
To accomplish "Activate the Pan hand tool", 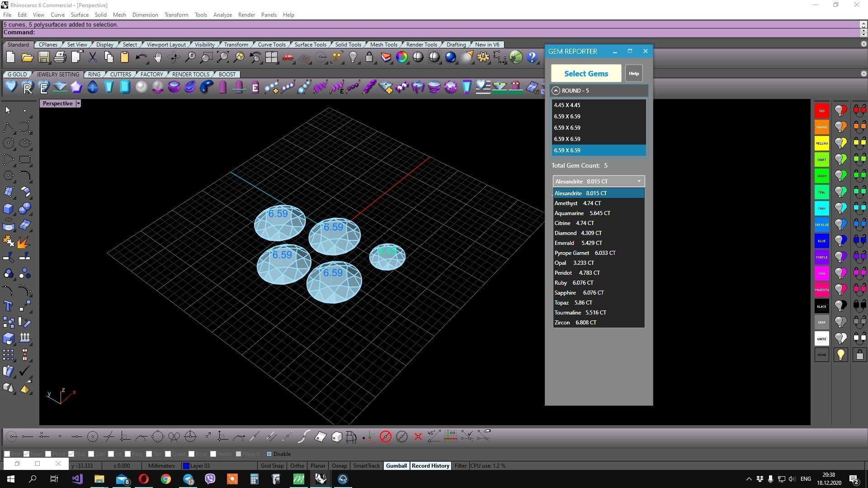I will pos(157,57).
